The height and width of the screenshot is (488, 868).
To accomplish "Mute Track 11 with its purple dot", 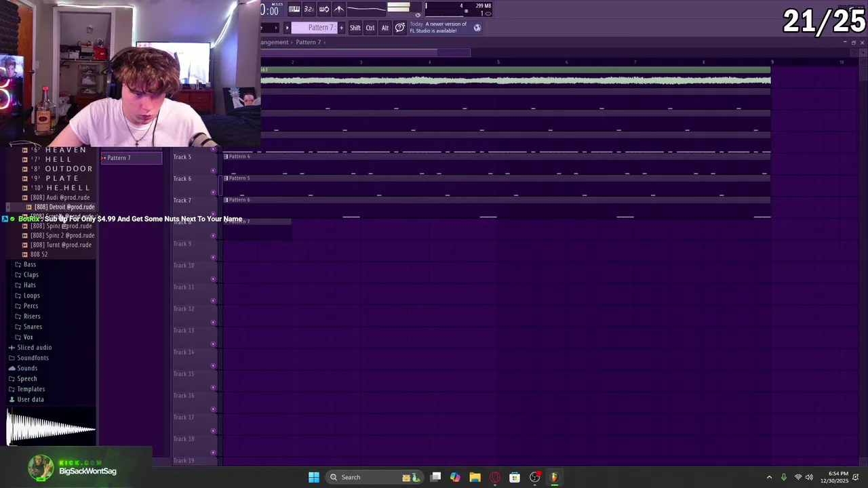I will click(x=214, y=301).
